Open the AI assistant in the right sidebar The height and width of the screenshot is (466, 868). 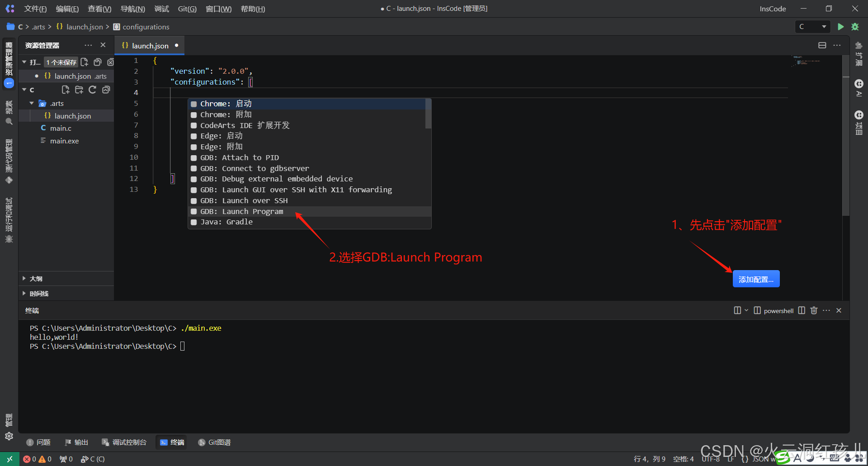coord(859,88)
